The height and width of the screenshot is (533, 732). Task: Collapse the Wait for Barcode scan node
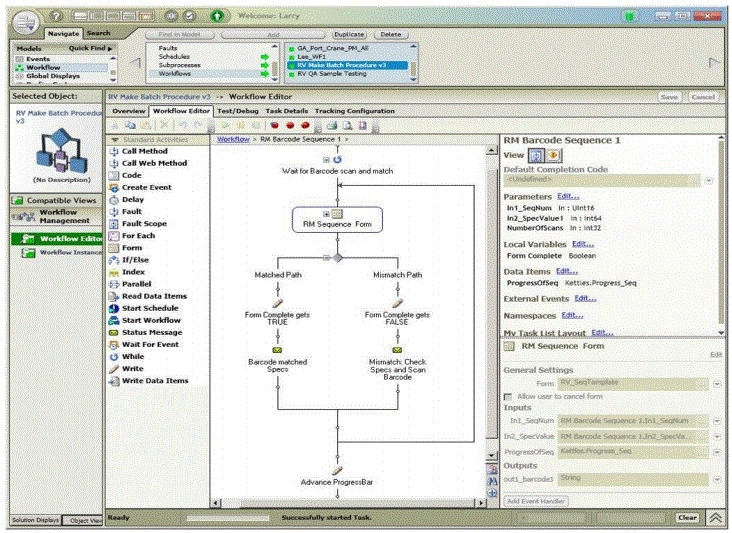click(326, 159)
